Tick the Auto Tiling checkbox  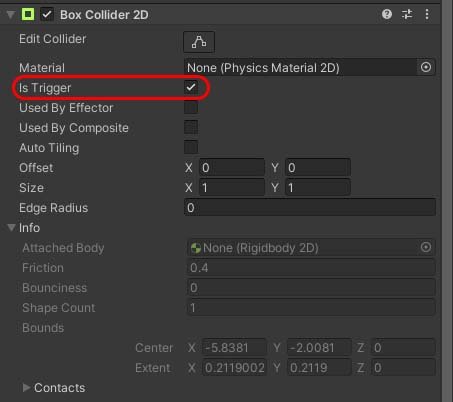coord(191,147)
